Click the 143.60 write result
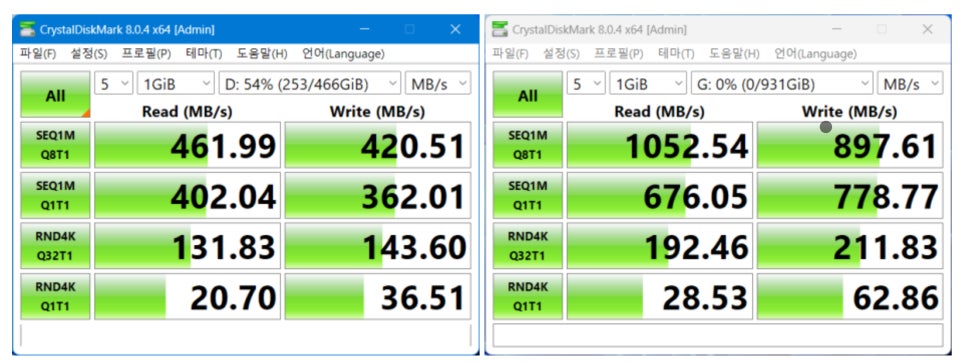 378,246
